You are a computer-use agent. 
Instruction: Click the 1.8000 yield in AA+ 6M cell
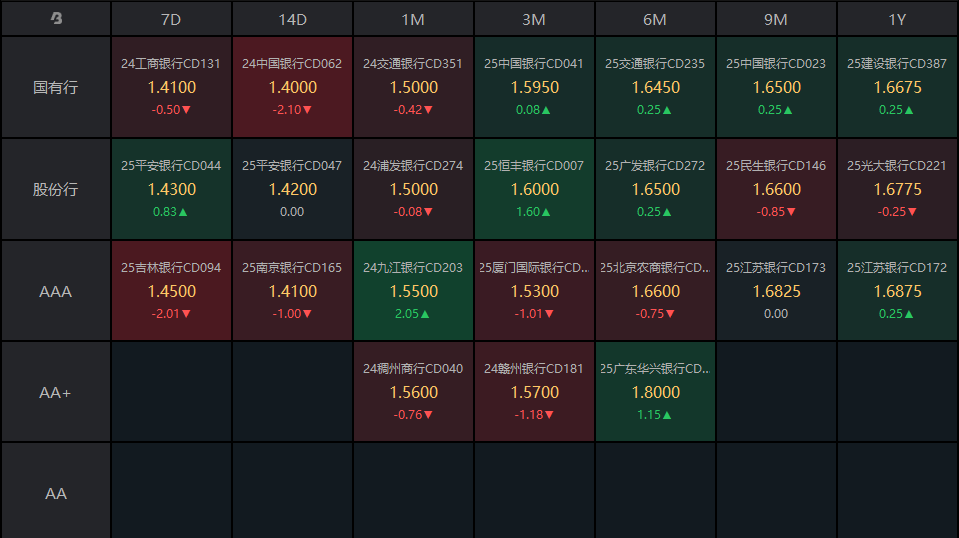(655, 392)
